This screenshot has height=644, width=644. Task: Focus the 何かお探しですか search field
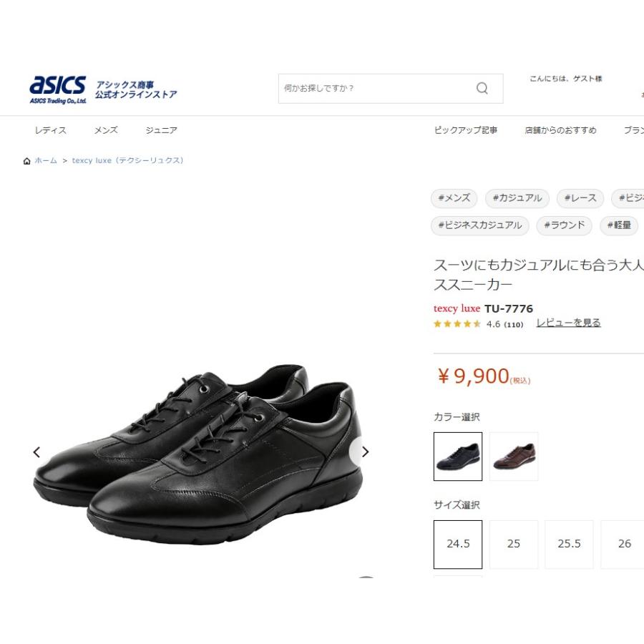point(376,88)
